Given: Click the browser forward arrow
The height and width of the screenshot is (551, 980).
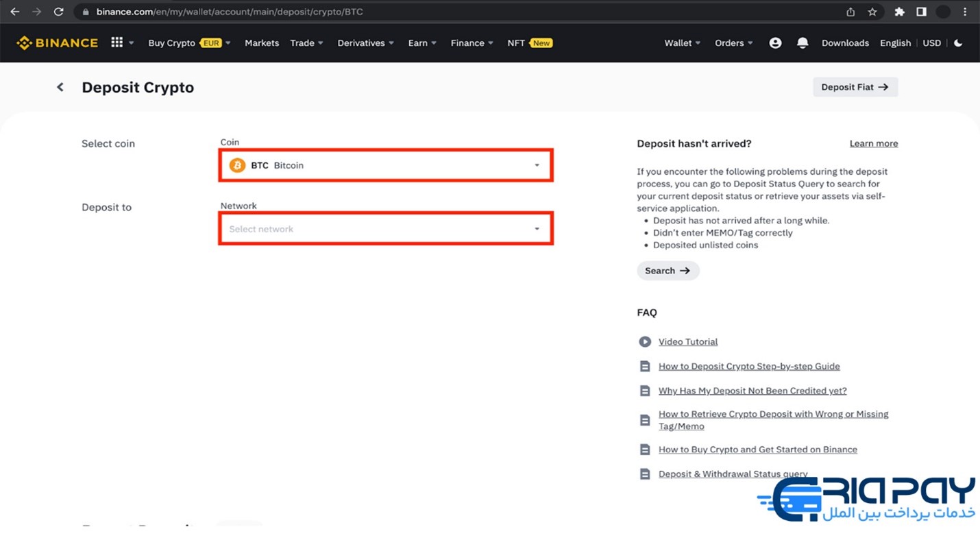Looking at the screenshot, I should pyautogui.click(x=37, y=12).
